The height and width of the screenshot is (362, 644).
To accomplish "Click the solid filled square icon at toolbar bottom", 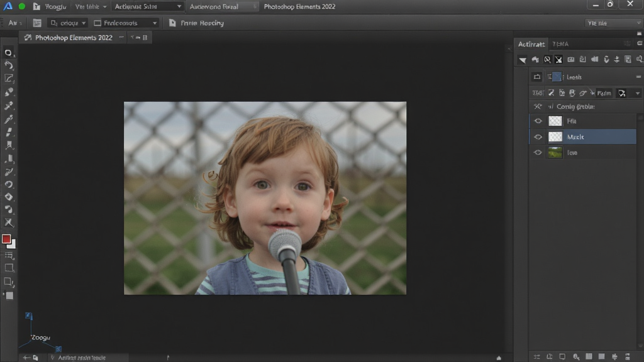I will pos(9,295).
